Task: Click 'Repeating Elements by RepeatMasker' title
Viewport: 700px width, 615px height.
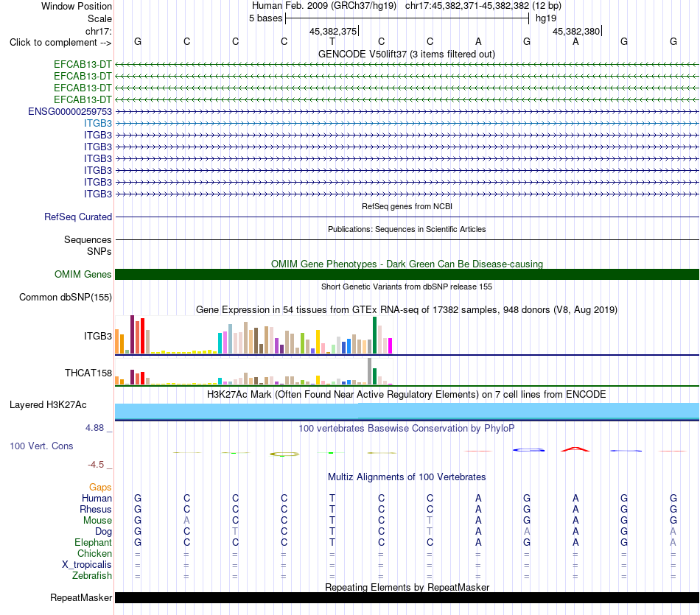Action: 407,587
